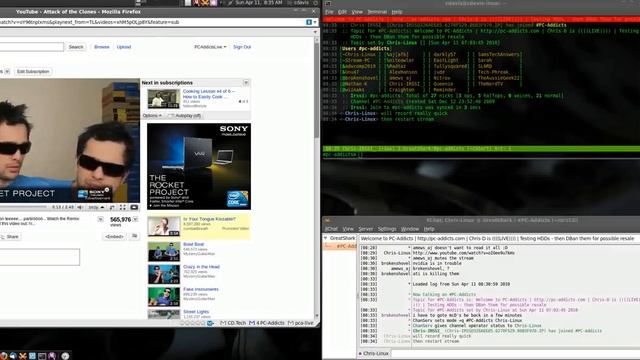Screen dimensions: 640x360
Task: Mute the YouTube player volume icon
Action: (80, 207)
